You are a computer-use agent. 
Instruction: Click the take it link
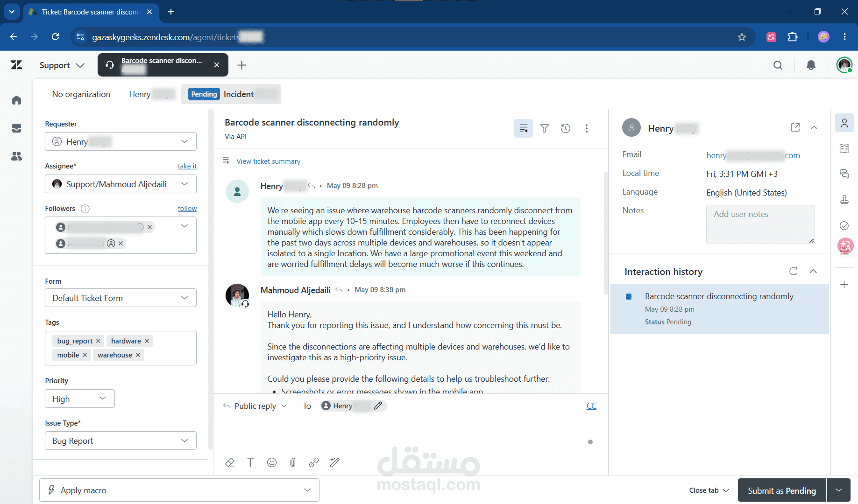(x=187, y=166)
